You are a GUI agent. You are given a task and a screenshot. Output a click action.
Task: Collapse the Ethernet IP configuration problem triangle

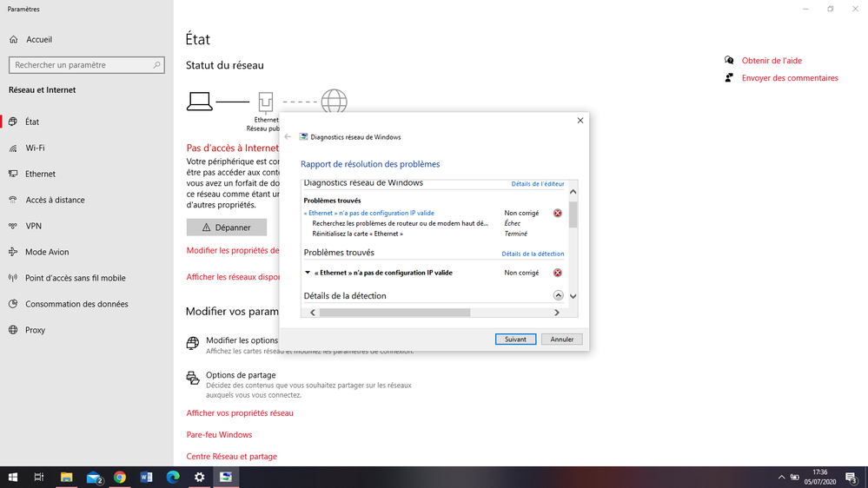point(308,273)
